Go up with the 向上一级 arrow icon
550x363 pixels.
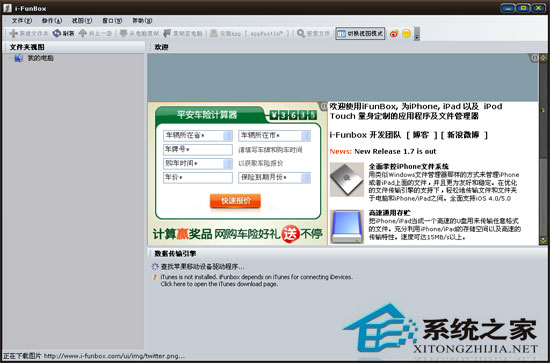(x=82, y=33)
